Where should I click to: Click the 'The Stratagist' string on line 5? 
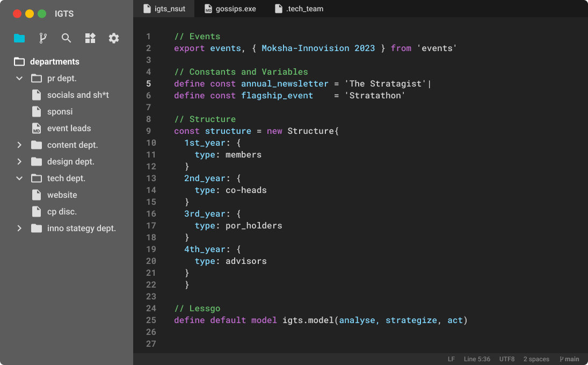click(x=385, y=84)
